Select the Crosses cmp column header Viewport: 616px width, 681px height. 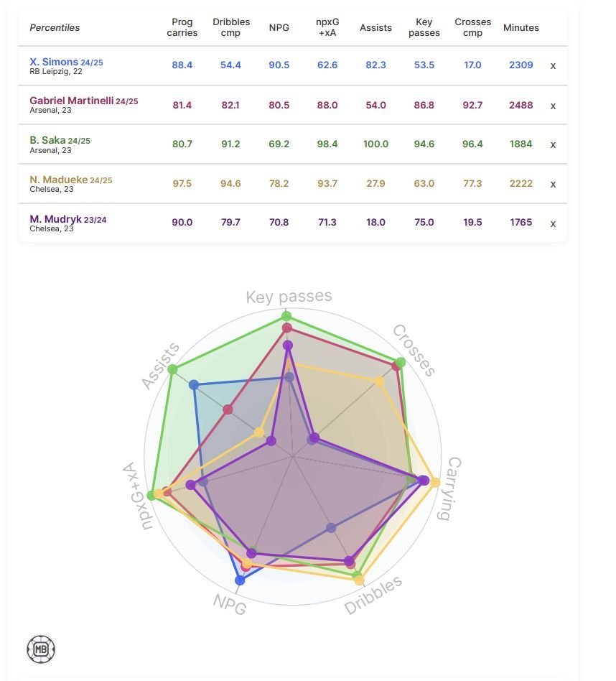tap(472, 27)
